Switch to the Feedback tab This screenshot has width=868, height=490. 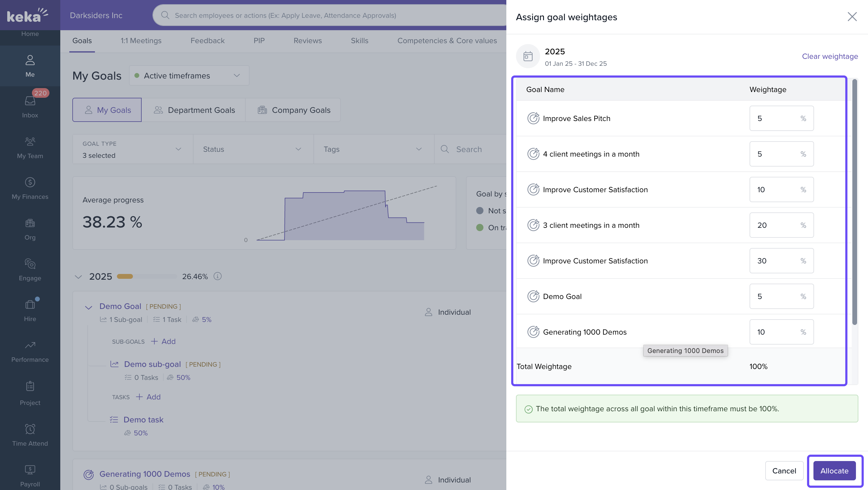207,41
